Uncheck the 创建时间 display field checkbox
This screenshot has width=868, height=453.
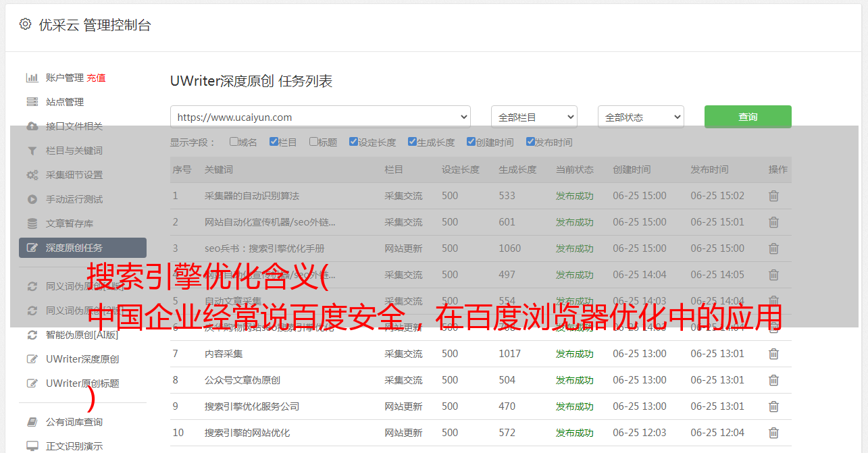[471, 142]
